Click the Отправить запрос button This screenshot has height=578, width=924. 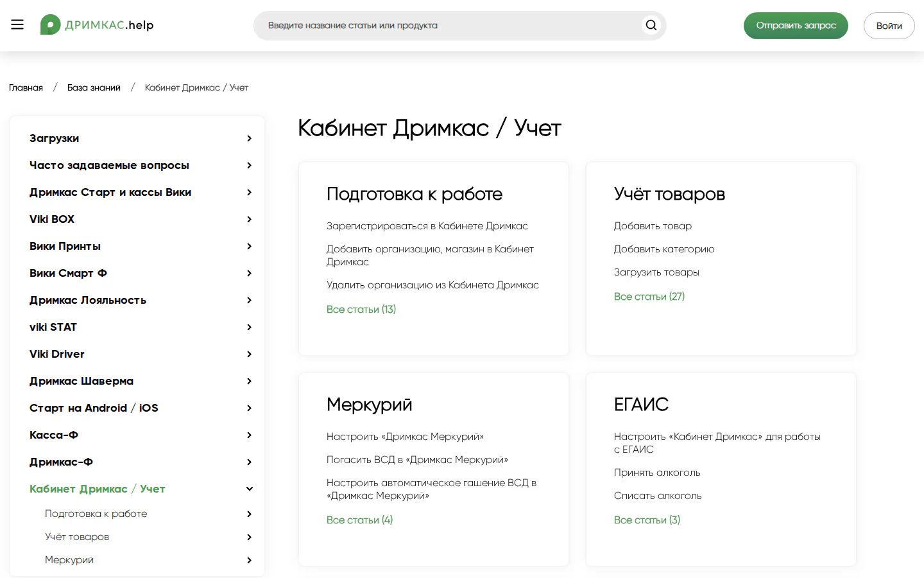click(796, 26)
